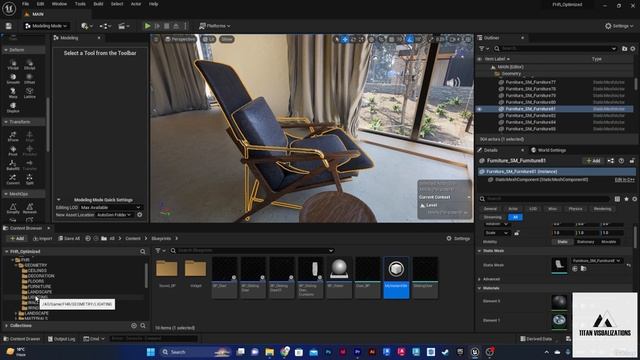Select the Displace deform tool
640x360 pixels.
pos(13,107)
